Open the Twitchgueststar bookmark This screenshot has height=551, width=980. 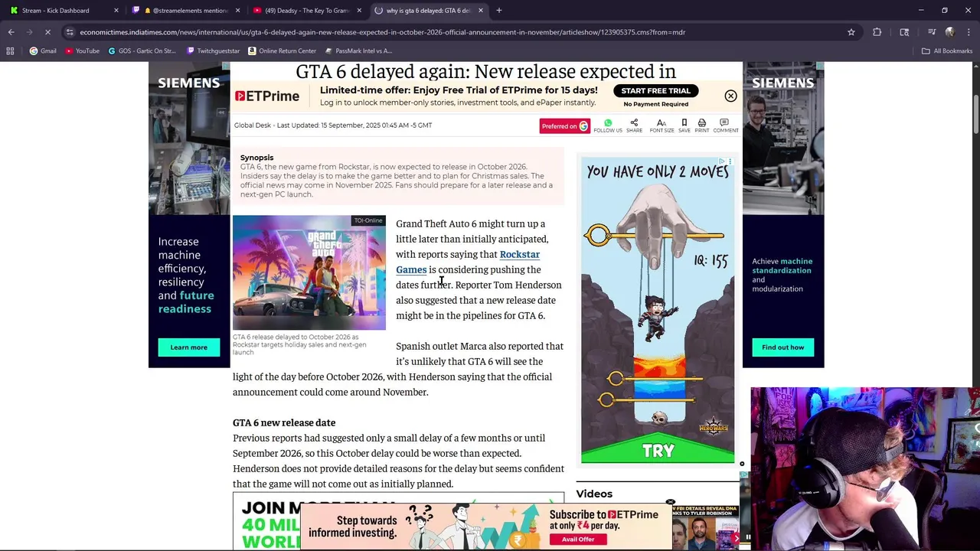coord(213,51)
